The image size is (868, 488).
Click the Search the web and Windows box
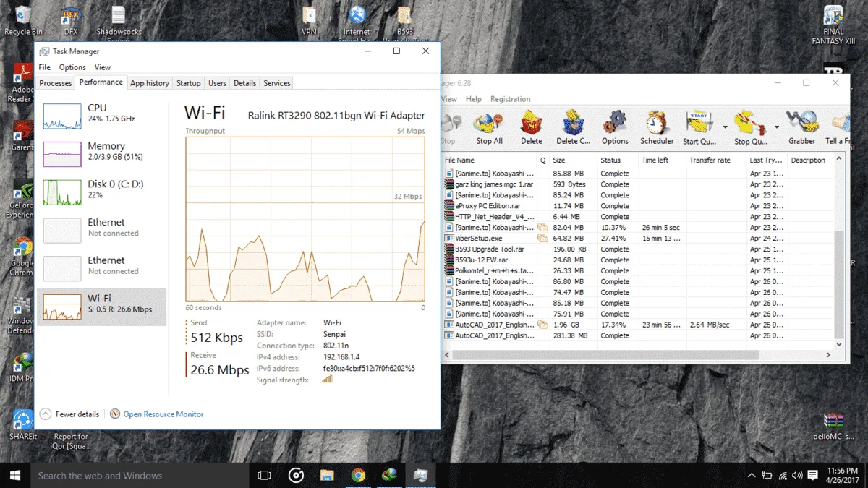[139, 475]
